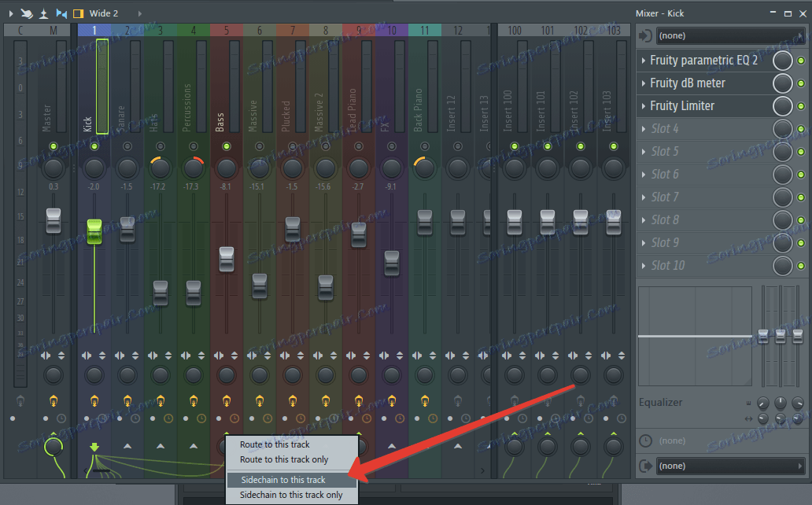Expand the Fruity parametric EQ 2 slot options
The image size is (812, 505).
click(644, 60)
